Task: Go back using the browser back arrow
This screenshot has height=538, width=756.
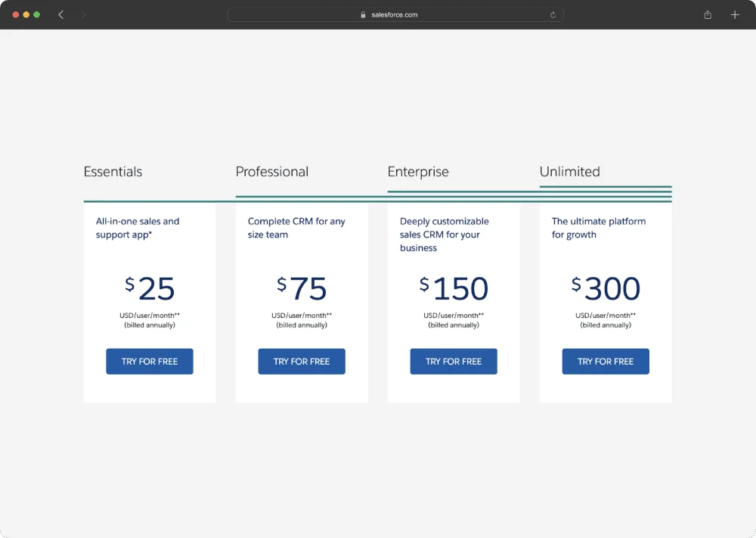Action: (x=61, y=14)
